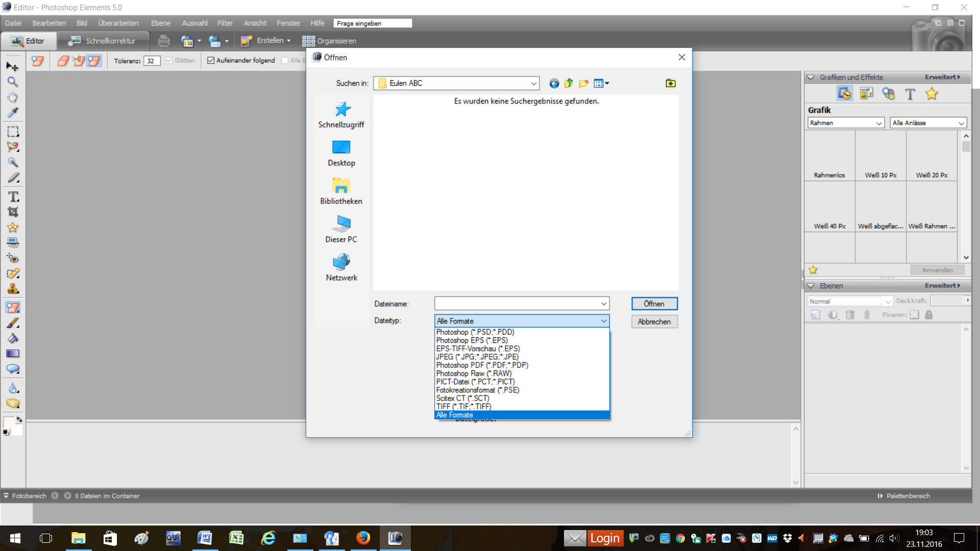Open the Dateiname dropdown arrow
980x551 pixels.
pyautogui.click(x=604, y=304)
